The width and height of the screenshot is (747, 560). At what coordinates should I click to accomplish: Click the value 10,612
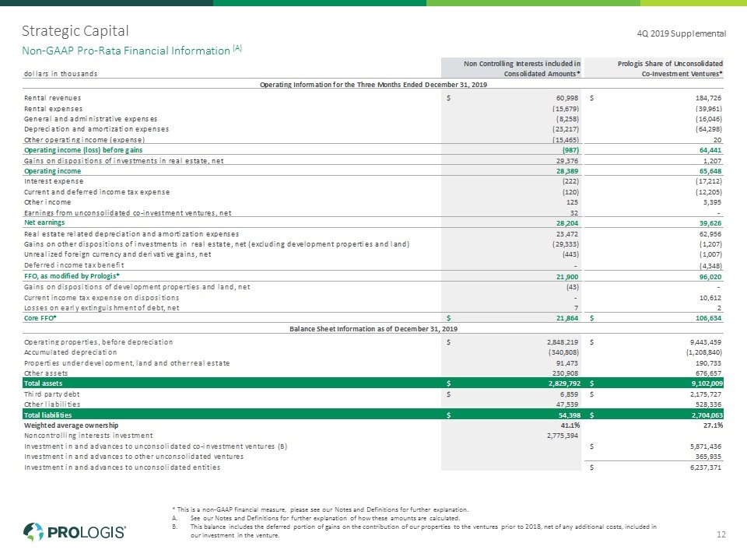[710, 298]
